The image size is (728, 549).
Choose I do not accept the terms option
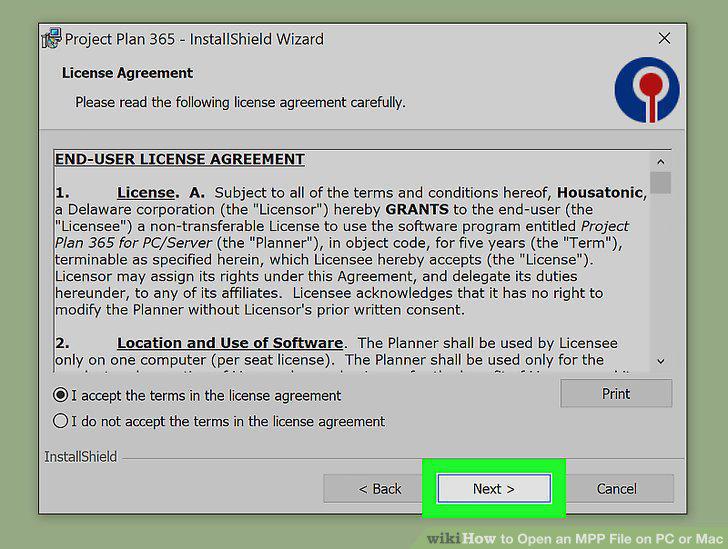[x=60, y=421]
